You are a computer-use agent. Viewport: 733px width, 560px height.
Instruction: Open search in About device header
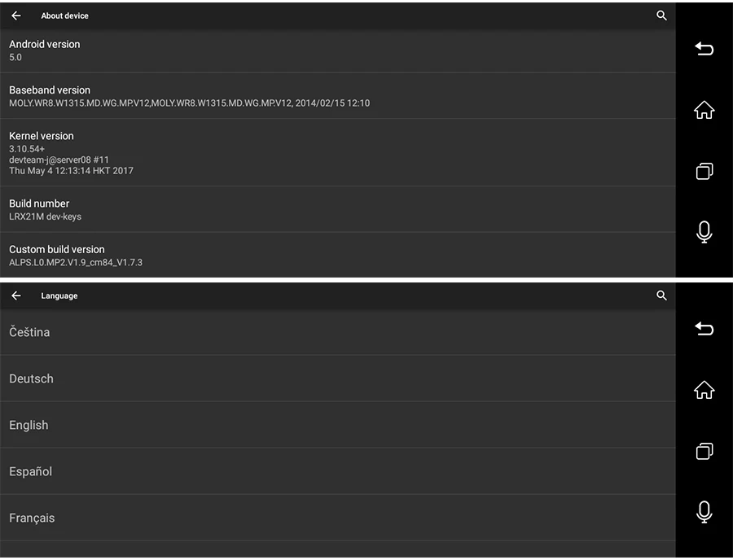click(661, 15)
